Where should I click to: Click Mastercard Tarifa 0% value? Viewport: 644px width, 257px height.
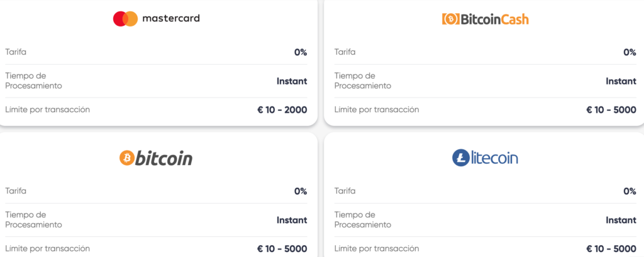(300, 52)
